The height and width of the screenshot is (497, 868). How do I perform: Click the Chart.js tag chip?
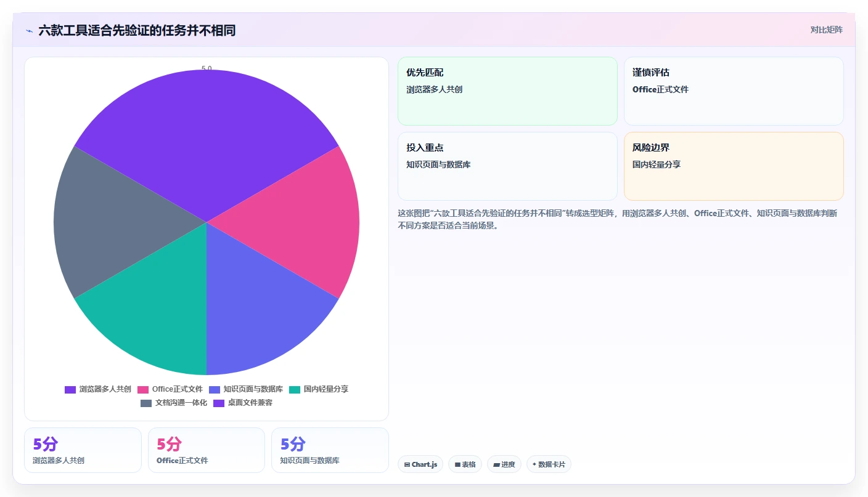point(420,464)
